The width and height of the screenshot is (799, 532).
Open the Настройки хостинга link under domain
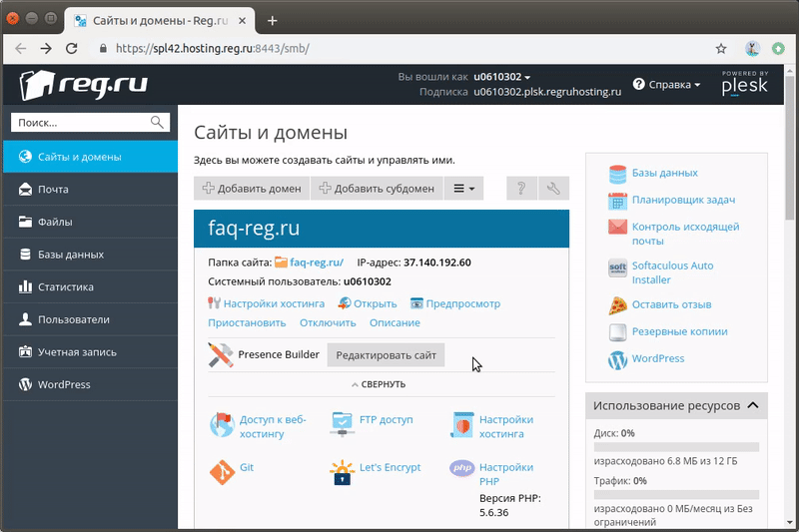(274, 303)
